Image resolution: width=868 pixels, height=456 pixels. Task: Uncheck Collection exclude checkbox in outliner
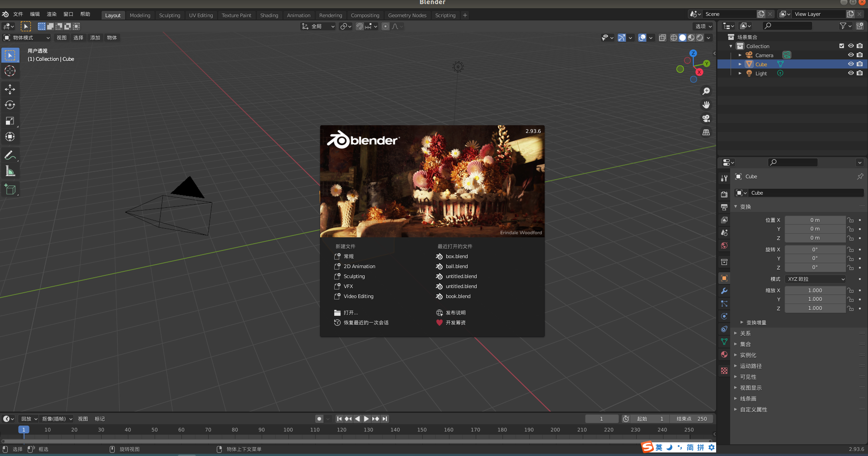click(842, 46)
